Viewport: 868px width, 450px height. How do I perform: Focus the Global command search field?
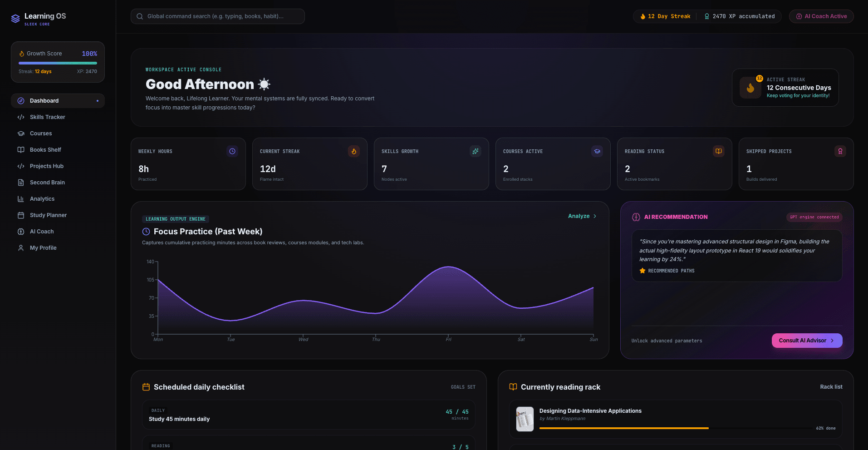pyautogui.click(x=218, y=16)
